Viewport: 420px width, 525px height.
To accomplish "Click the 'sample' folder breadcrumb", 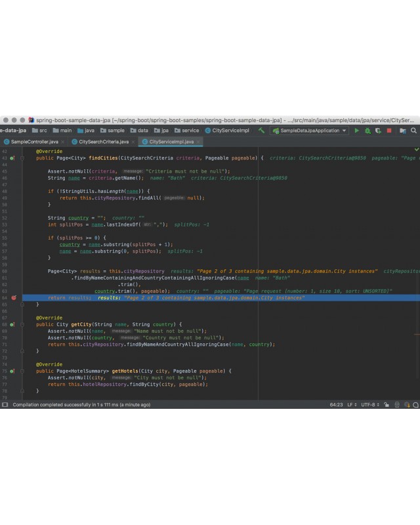I will (x=115, y=131).
